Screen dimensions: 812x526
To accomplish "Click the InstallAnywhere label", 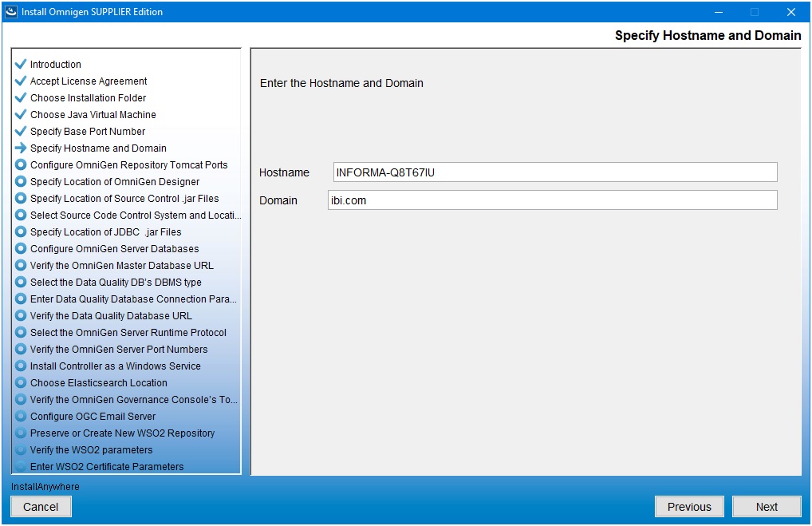I will 45,487.
